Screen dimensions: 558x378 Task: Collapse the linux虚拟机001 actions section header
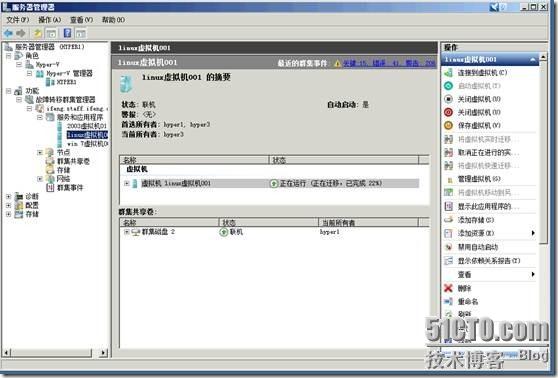(532, 59)
